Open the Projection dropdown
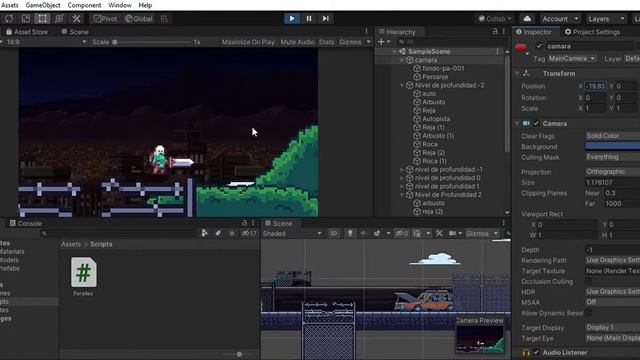 point(612,171)
